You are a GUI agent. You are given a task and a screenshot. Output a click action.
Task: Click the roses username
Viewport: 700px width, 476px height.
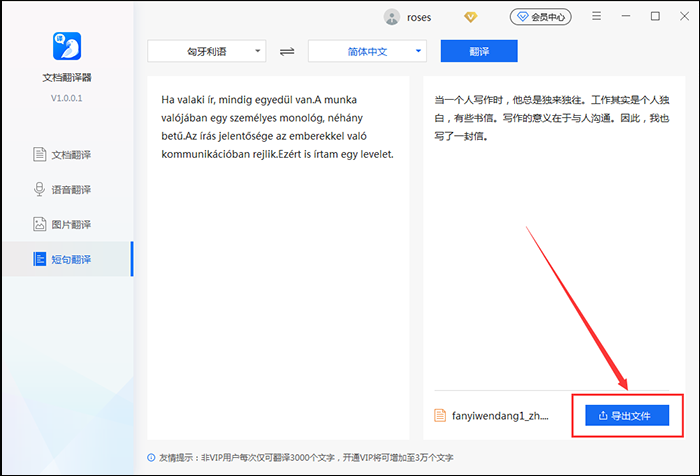click(x=419, y=17)
